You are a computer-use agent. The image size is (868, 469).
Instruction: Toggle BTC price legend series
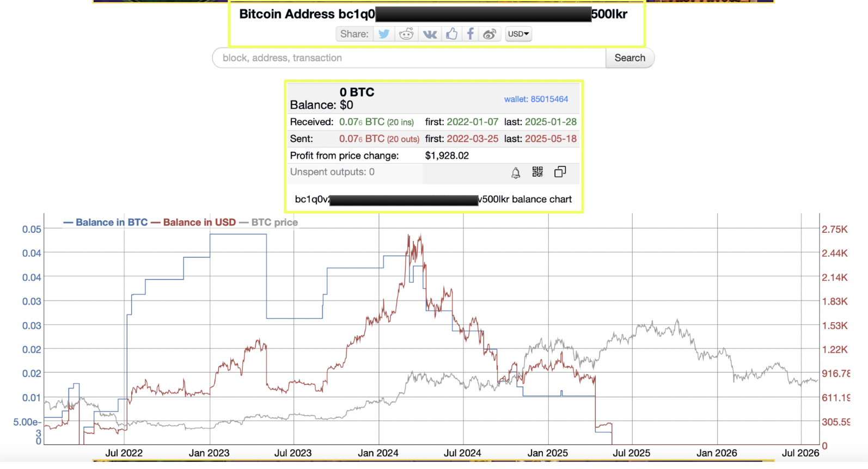268,222
